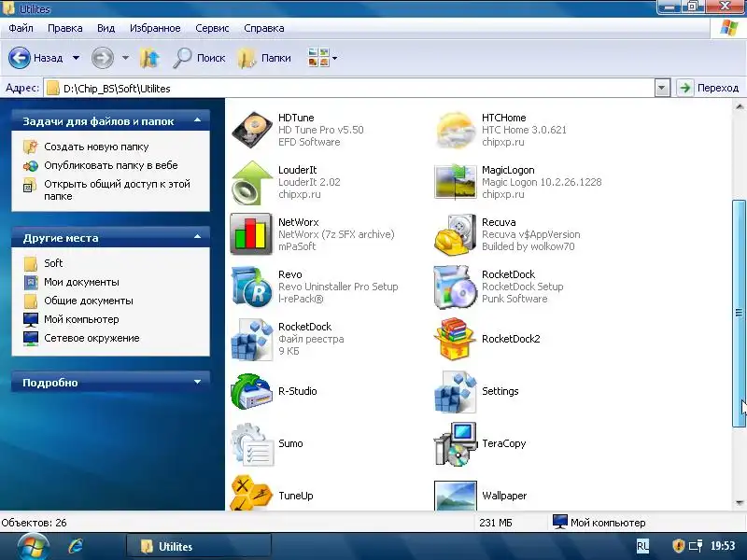This screenshot has height=560, width=747.
Task: Select the TuneUp icon
Action: 251,493
